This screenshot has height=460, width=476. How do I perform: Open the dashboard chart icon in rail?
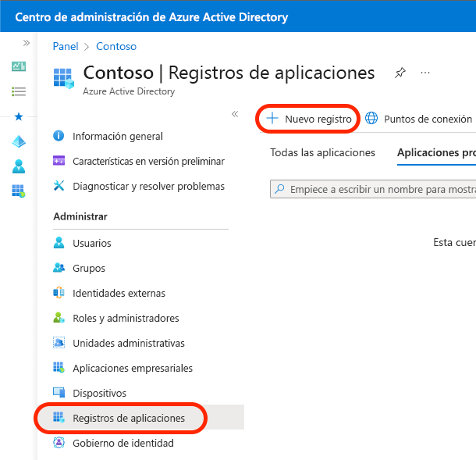click(19, 66)
